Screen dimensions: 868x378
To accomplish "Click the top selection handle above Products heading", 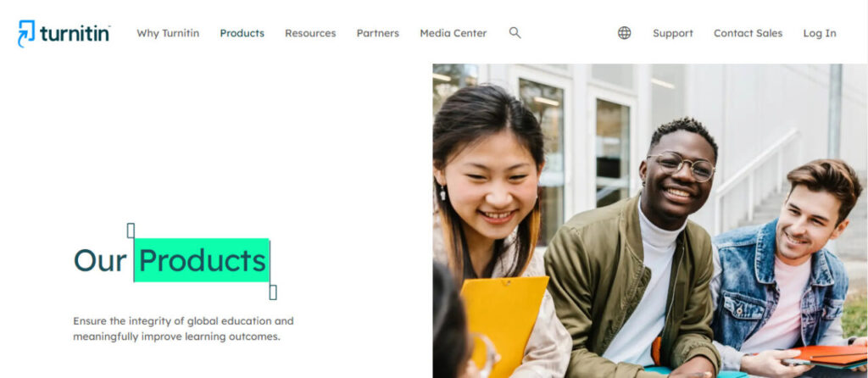I will pos(131,231).
